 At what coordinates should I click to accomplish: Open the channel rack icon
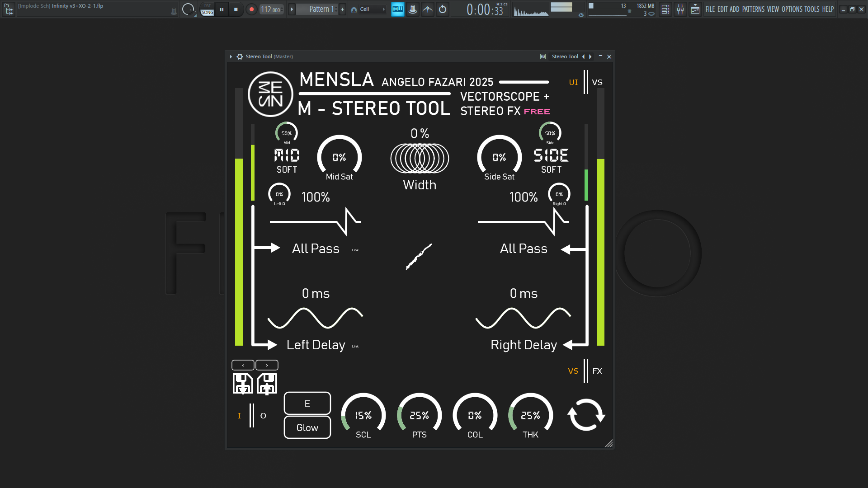tap(665, 9)
